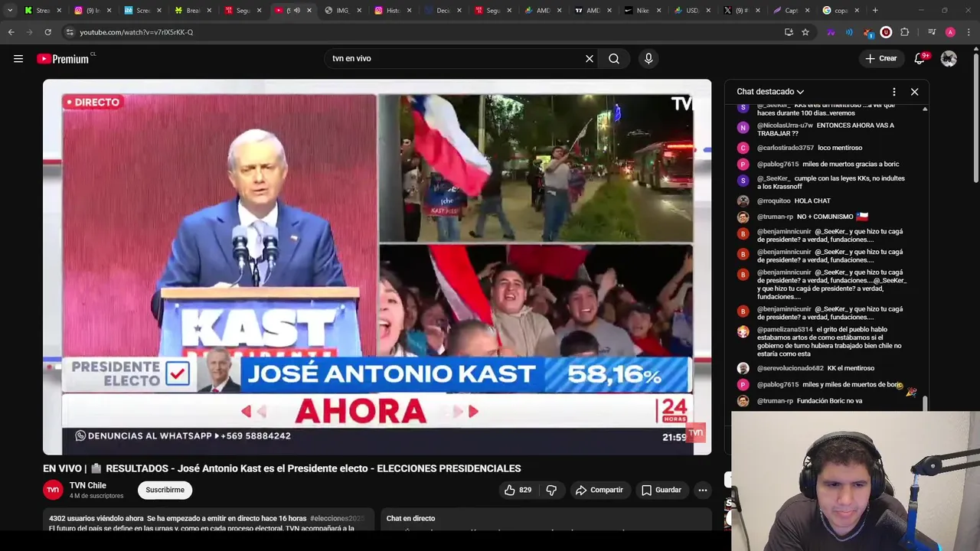
Task: Share the video via Compartir
Action: (x=599, y=490)
